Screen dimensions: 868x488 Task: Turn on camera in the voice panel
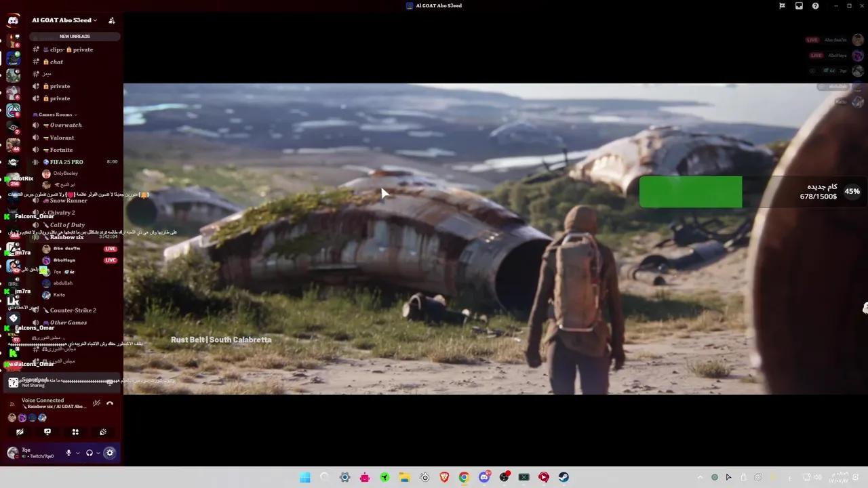(x=20, y=432)
